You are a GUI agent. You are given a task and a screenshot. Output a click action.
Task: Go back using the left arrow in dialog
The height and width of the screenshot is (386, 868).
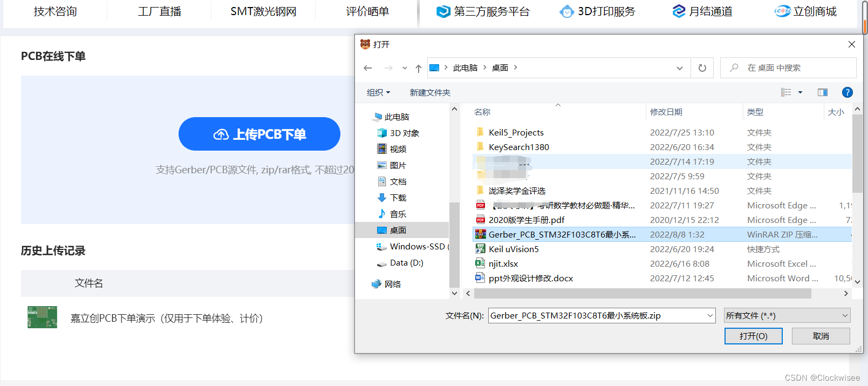click(368, 68)
